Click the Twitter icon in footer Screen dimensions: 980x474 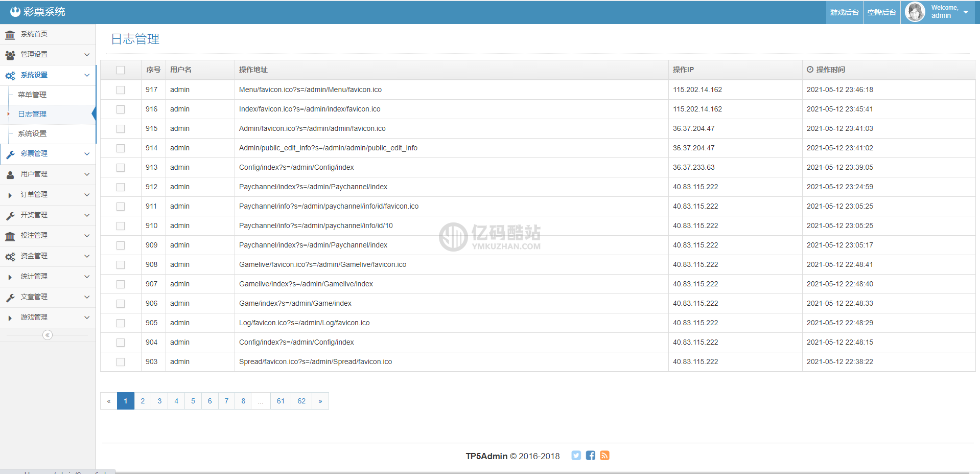tap(576, 456)
